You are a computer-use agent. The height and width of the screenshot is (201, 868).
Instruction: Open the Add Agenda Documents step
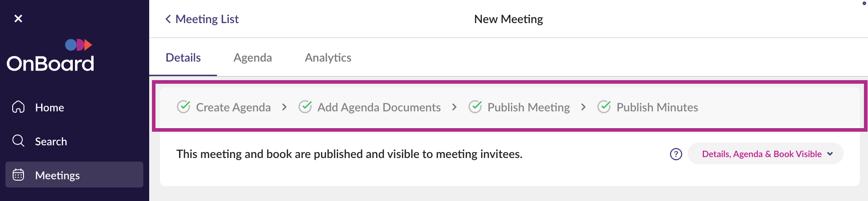click(379, 107)
